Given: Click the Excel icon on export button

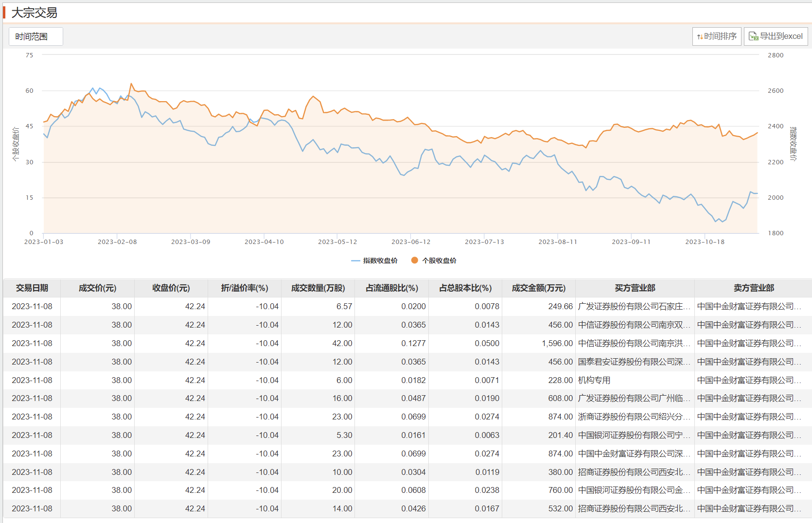Looking at the screenshot, I should tap(753, 36).
